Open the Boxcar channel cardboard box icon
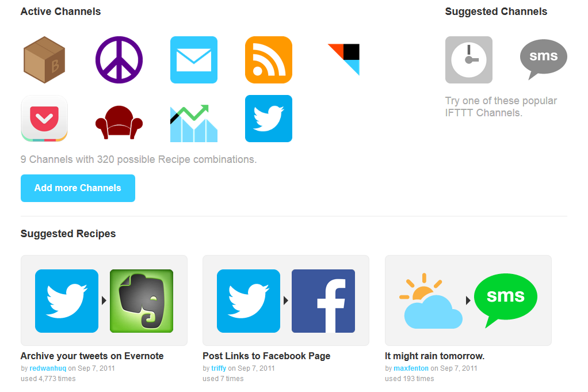 click(x=44, y=60)
